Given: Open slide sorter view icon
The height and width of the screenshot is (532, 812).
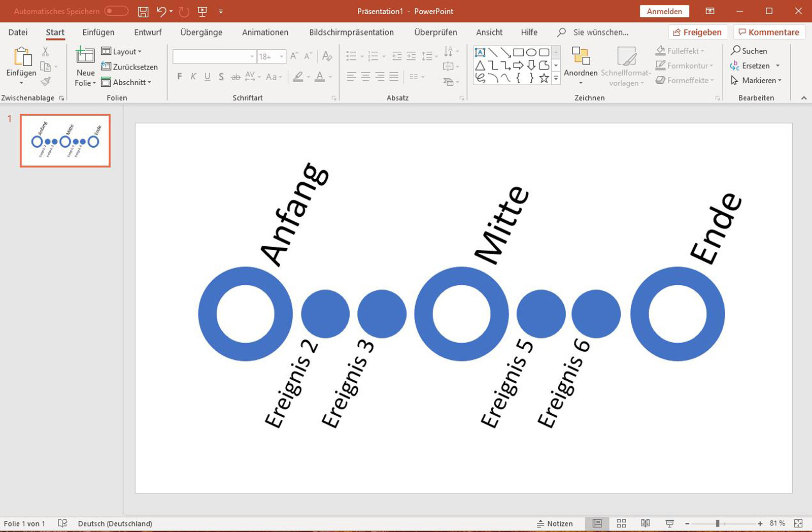Looking at the screenshot, I should [x=621, y=523].
